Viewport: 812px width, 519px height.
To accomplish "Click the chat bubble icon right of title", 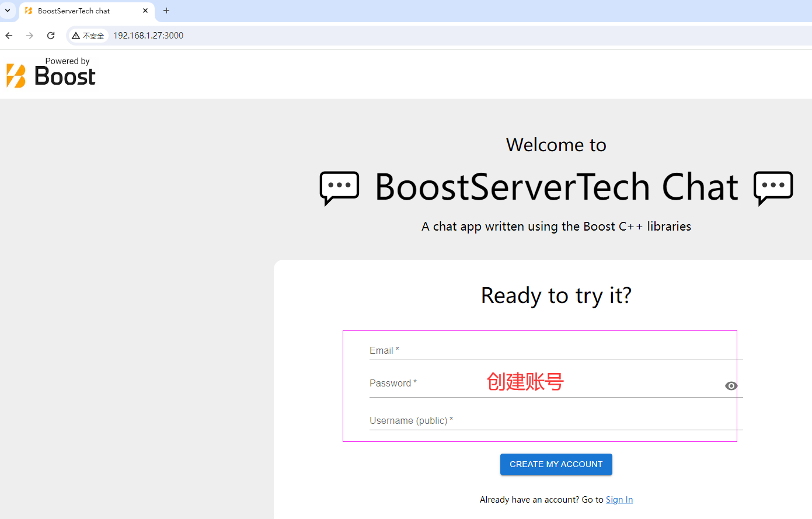I will [x=773, y=188].
